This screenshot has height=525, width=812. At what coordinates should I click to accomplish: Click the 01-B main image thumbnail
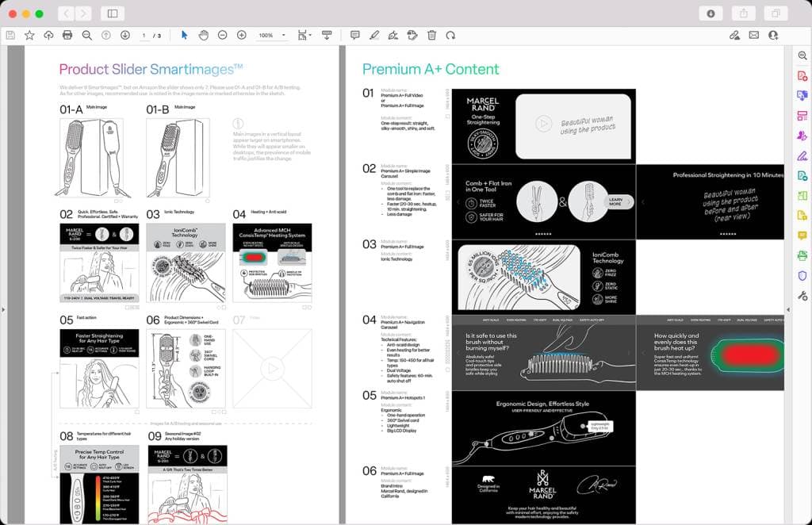tap(178, 157)
